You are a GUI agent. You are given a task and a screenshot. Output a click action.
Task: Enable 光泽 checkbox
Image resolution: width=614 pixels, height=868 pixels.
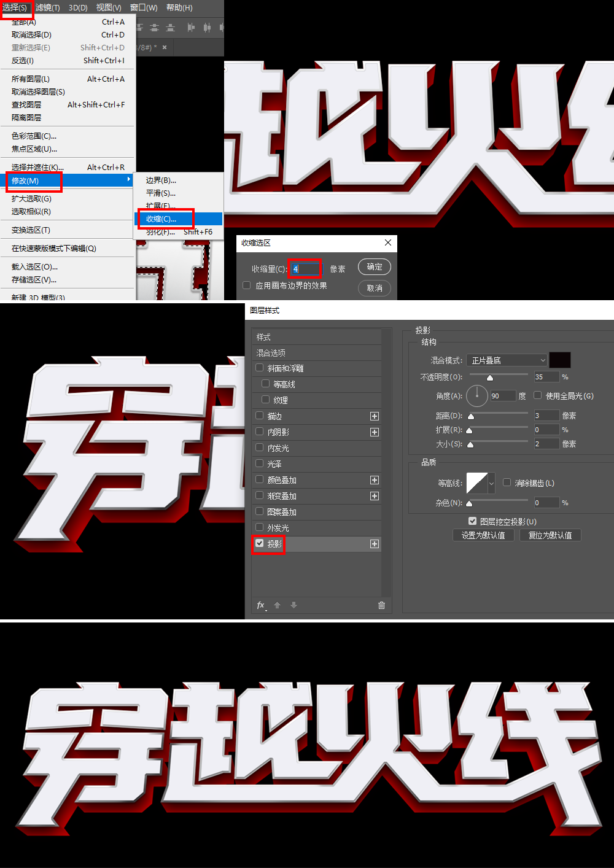tap(260, 463)
